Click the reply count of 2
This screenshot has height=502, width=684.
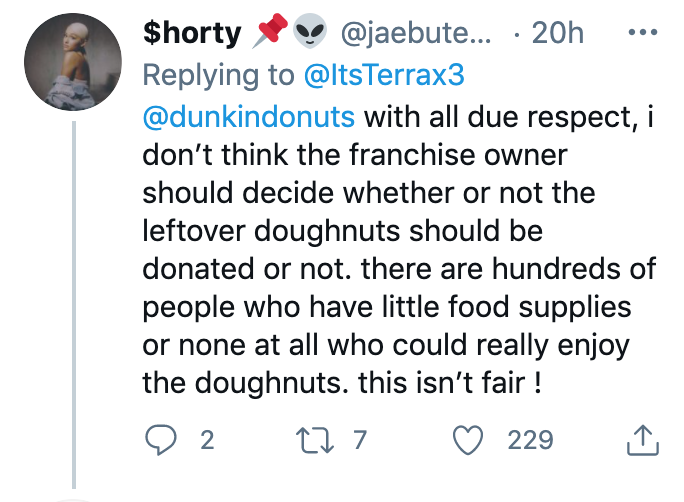(x=207, y=439)
